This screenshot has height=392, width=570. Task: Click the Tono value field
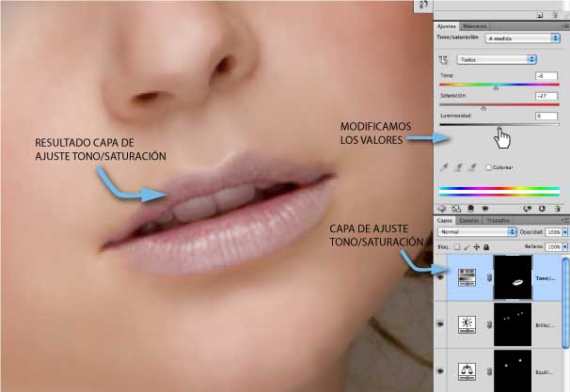click(x=546, y=76)
